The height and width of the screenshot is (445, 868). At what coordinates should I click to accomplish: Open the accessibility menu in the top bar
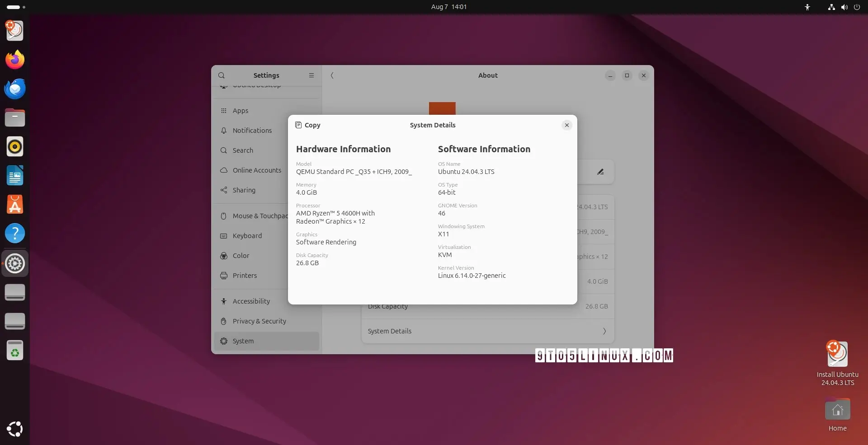click(x=808, y=7)
